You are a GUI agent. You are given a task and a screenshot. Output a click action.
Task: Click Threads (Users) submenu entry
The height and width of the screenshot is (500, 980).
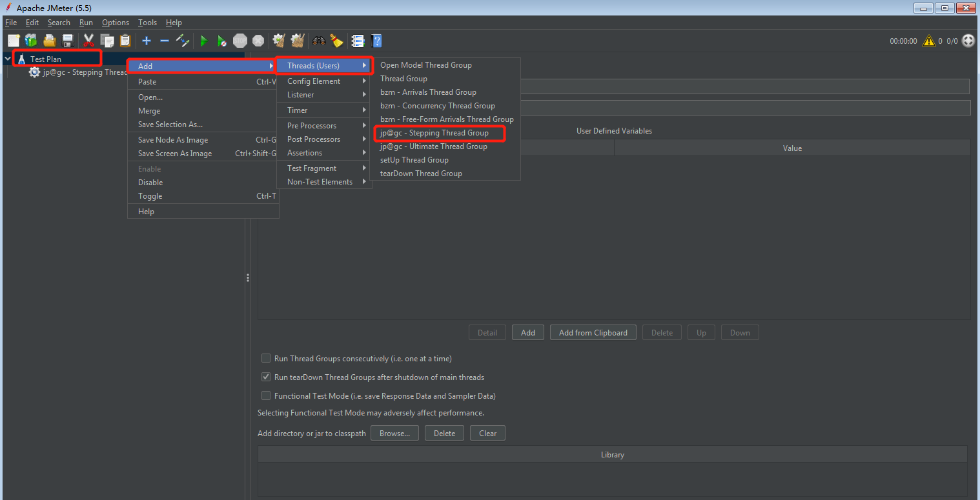(x=324, y=65)
